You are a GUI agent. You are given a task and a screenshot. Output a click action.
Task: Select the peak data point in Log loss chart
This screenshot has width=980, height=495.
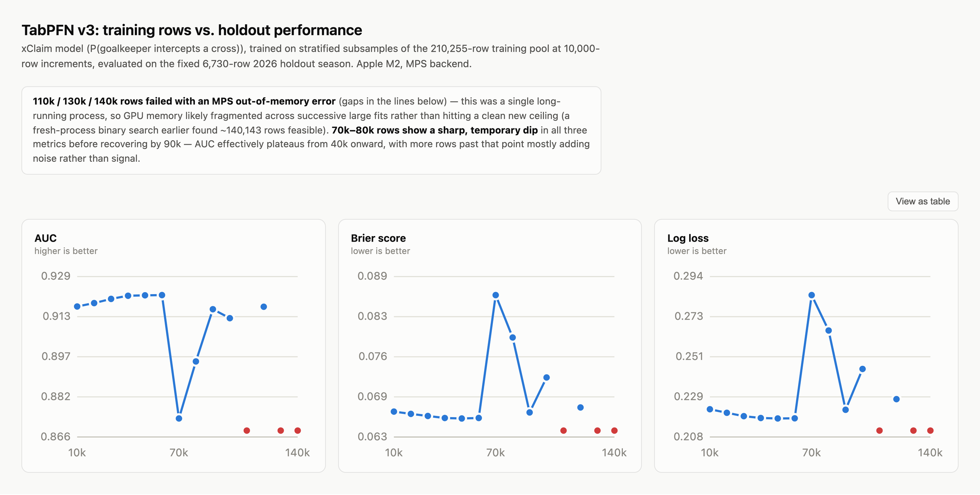point(811,295)
